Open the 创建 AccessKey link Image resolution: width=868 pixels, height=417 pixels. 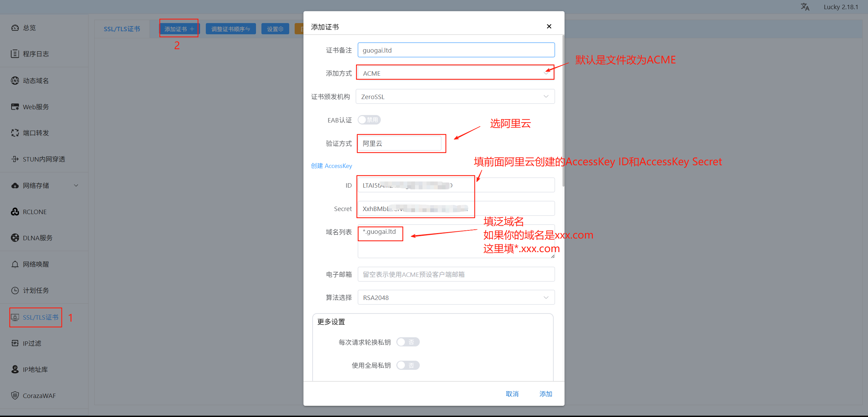(331, 166)
